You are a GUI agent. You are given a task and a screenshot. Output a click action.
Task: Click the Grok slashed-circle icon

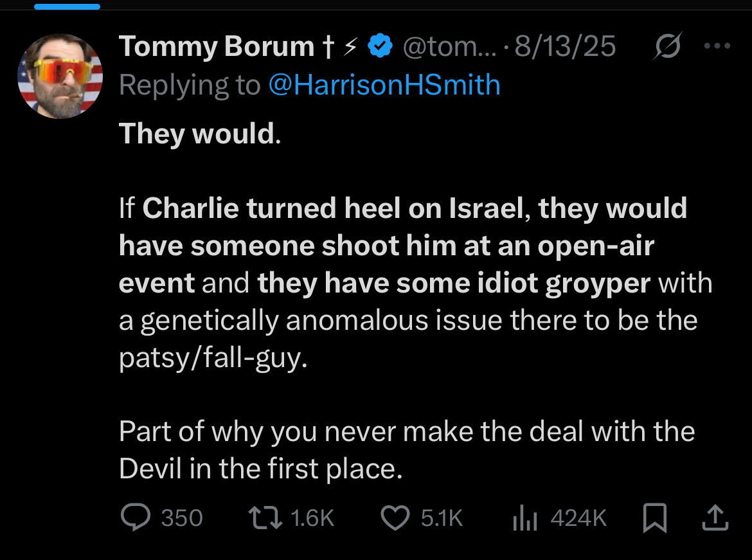(x=665, y=47)
